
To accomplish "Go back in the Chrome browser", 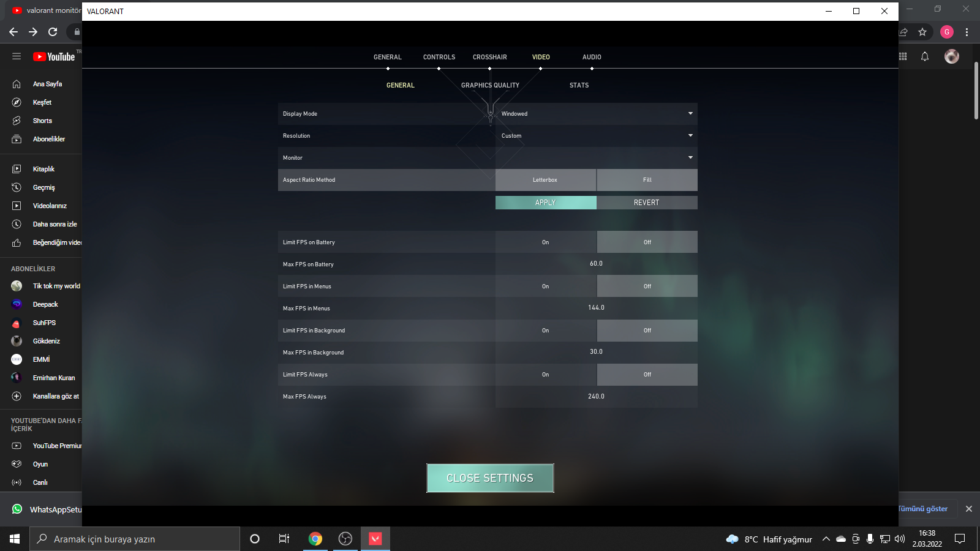I will click(13, 32).
